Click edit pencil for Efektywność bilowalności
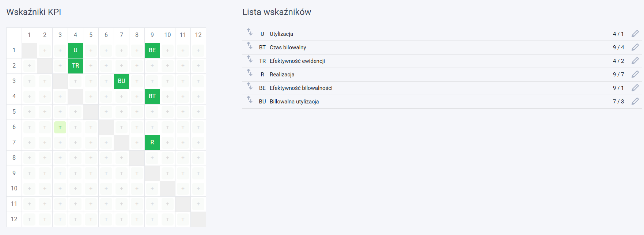 point(635,88)
